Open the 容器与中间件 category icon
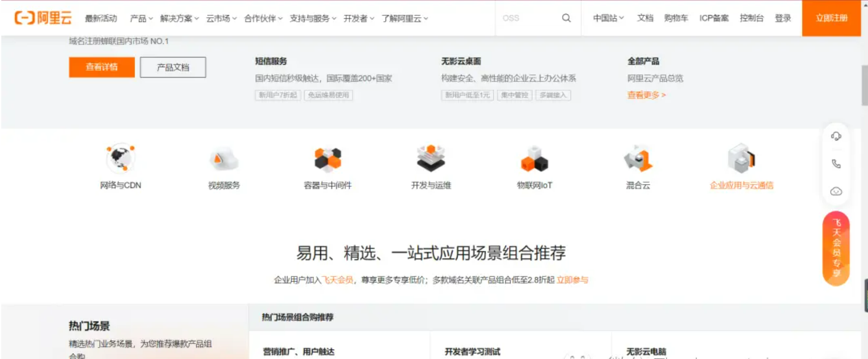868x359 pixels. (x=328, y=159)
